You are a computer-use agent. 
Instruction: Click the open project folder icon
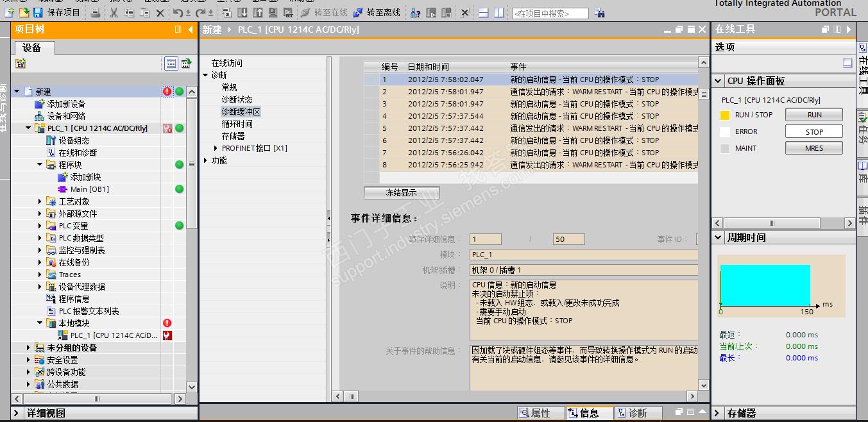point(23,12)
